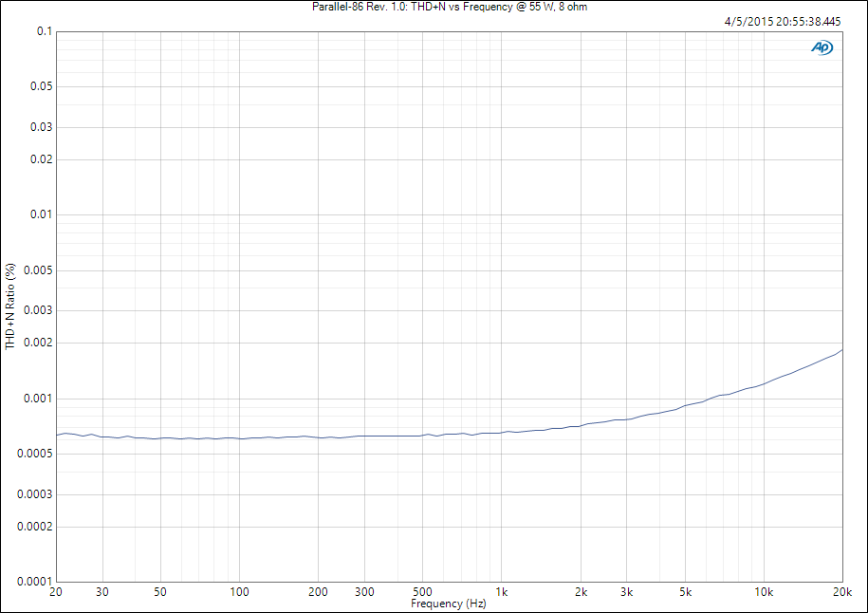Click the Y-axis value '0.1'

45,31
